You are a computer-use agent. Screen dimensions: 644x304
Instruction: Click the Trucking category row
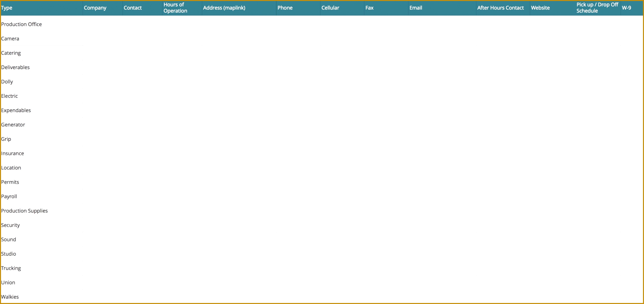click(11, 268)
